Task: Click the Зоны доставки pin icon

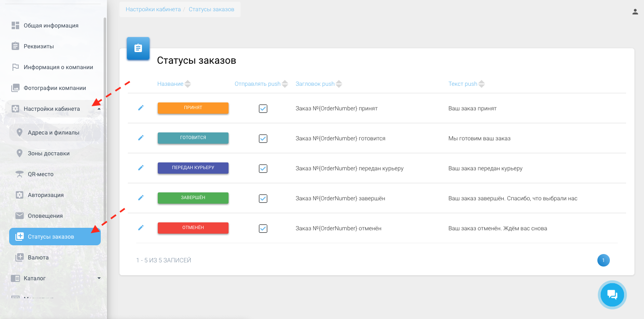Action: (x=19, y=153)
